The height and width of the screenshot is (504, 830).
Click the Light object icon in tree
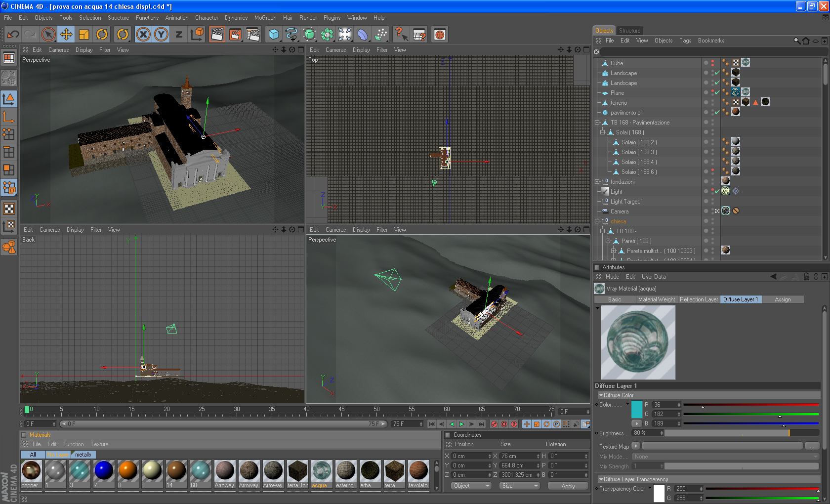[x=605, y=191]
